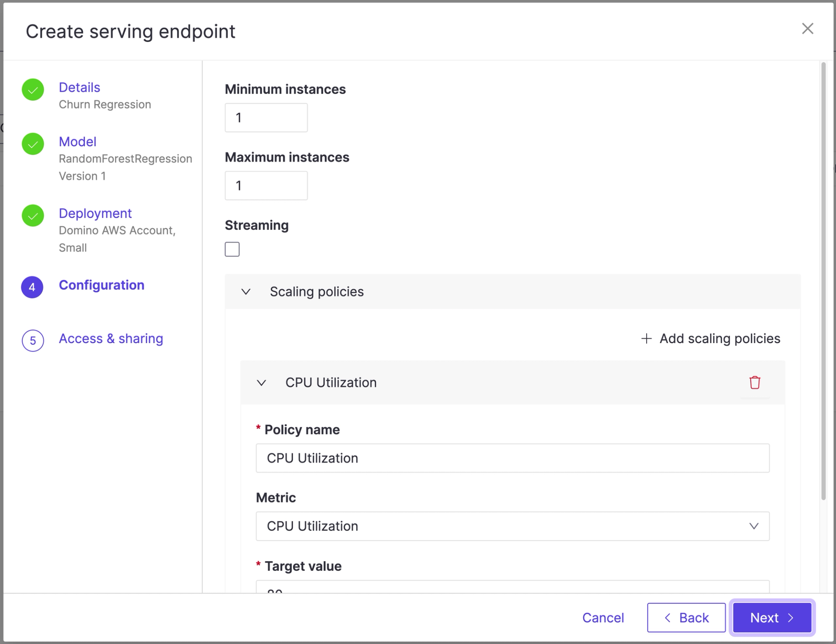Click the vertical scrollbar on dialog
The width and height of the screenshot is (836, 644).
point(823,281)
